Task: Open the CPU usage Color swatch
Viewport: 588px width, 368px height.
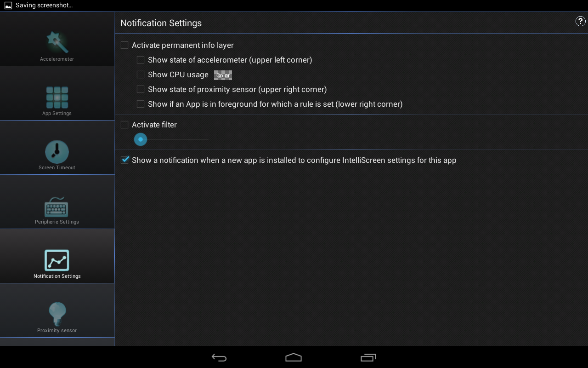Action: click(x=223, y=75)
